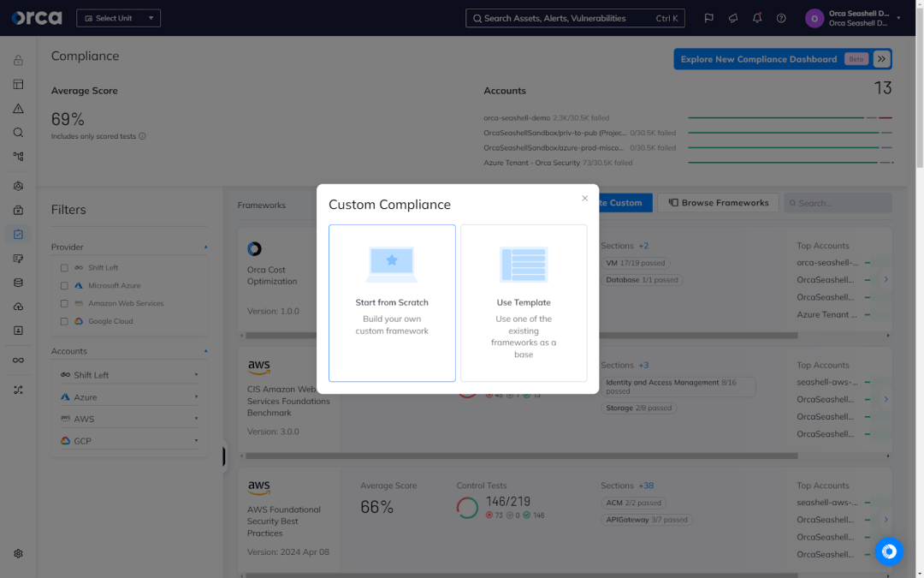Screen dimensions: 924x578
Task: Click the right chevron on CIS Amazon card
Action: pos(885,399)
